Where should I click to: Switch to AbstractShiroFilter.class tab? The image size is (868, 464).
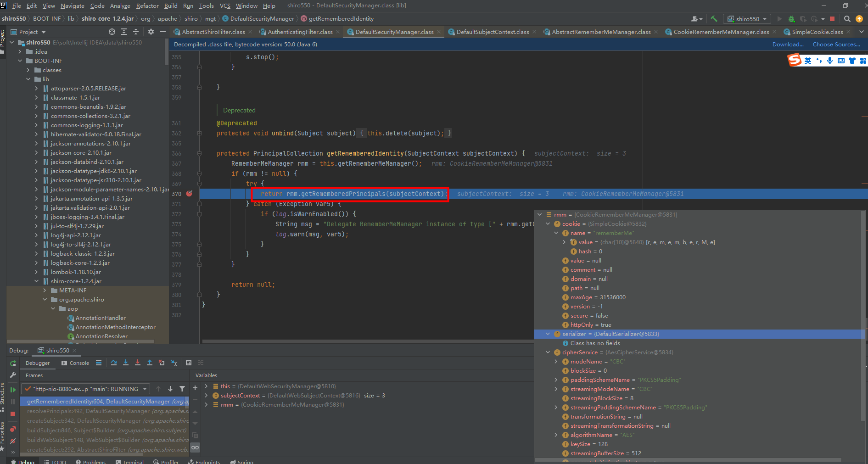pos(213,32)
